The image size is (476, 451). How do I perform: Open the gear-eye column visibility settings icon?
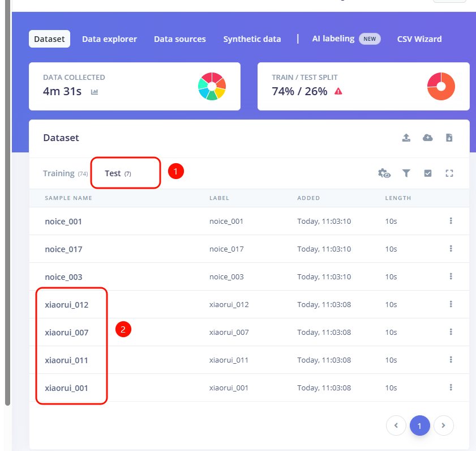[384, 173]
